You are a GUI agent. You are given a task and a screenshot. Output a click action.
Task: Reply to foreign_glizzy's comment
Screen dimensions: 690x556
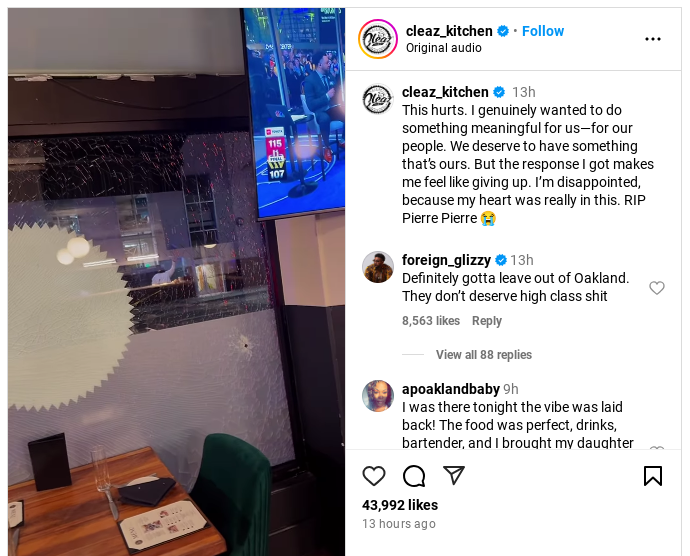[x=487, y=320]
